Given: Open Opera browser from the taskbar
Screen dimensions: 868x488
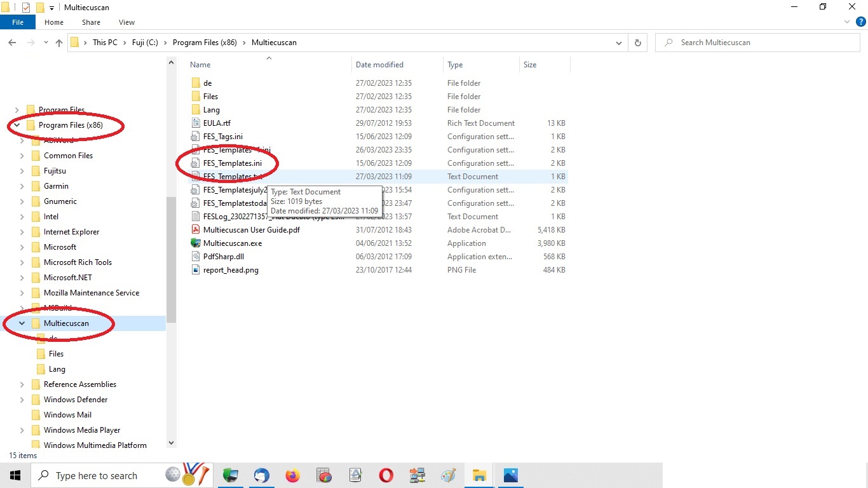Looking at the screenshot, I should [386, 475].
